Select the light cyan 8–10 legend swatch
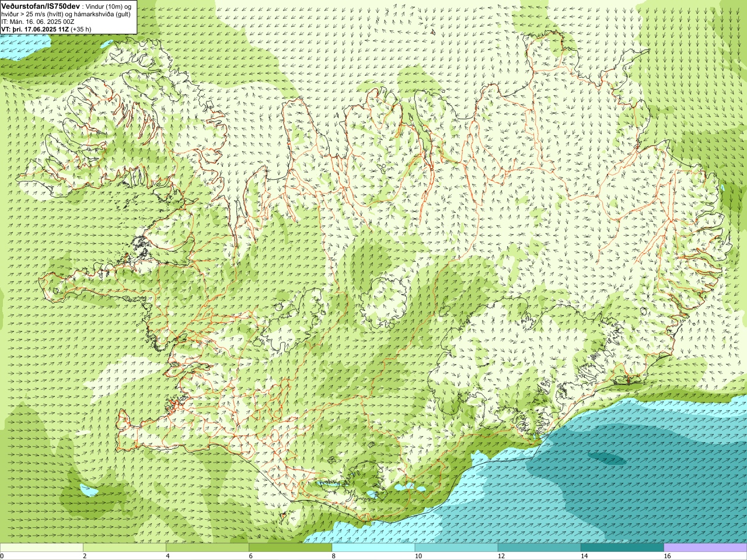 tap(373, 547)
